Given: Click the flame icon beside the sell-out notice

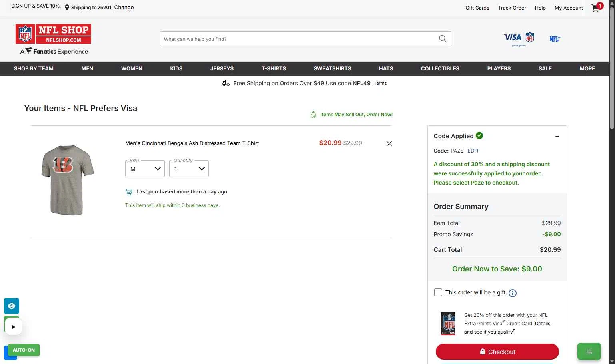Looking at the screenshot, I should pyautogui.click(x=313, y=115).
